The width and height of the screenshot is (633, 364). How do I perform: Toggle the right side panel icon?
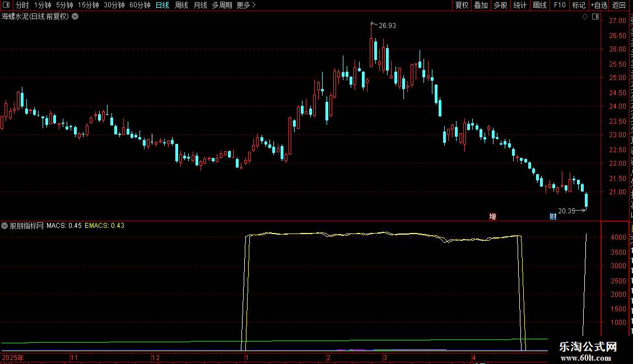(x=595, y=17)
